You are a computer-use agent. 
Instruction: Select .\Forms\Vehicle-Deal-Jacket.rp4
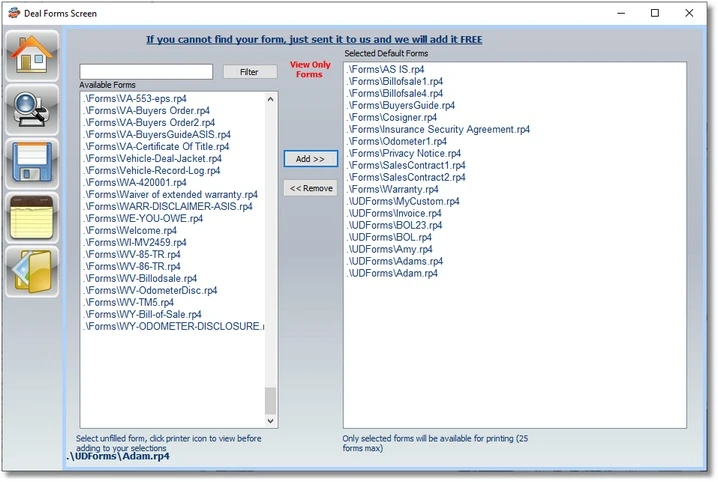(152, 158)
